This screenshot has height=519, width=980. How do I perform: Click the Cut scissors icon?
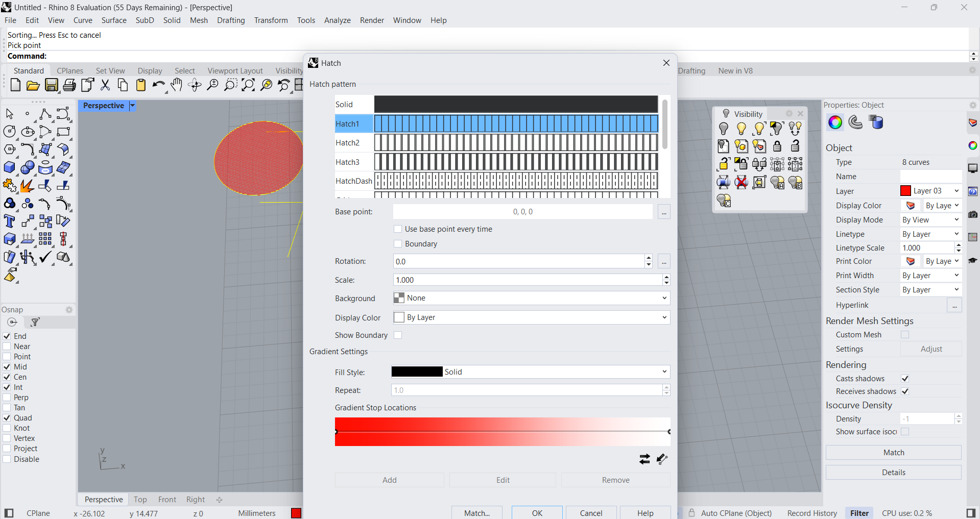(105, 85)
